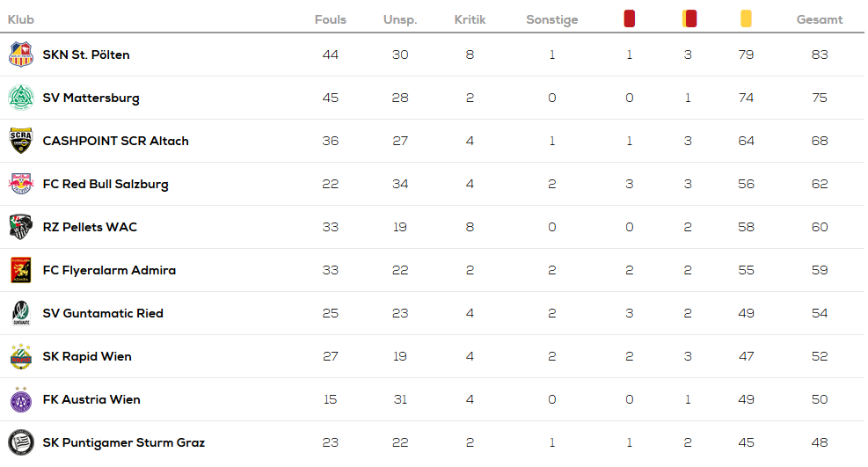Image resolution: width=868 pixels, height=467 pixels.
Task: Sort by yellow card column icon
Action: click(x=747, y=18)
